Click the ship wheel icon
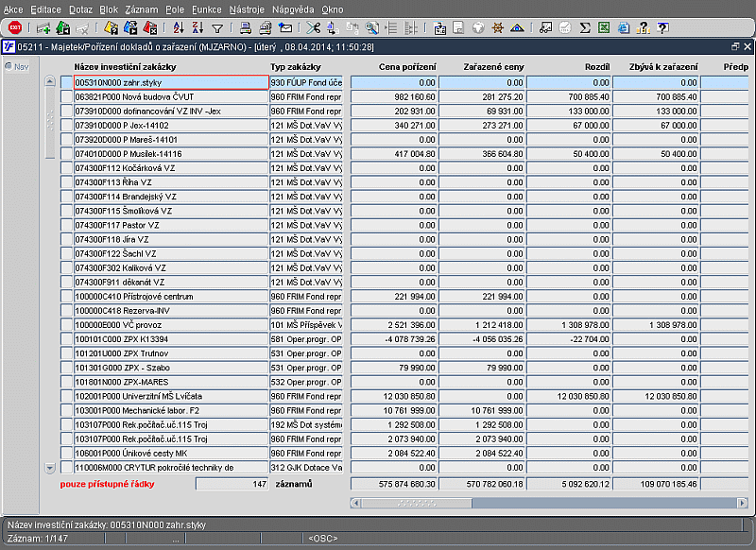The image size is (756, 550). (498, 28)
